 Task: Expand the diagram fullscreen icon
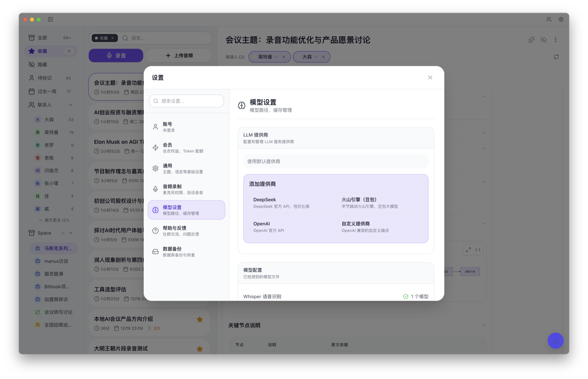(x=468, y=250)
